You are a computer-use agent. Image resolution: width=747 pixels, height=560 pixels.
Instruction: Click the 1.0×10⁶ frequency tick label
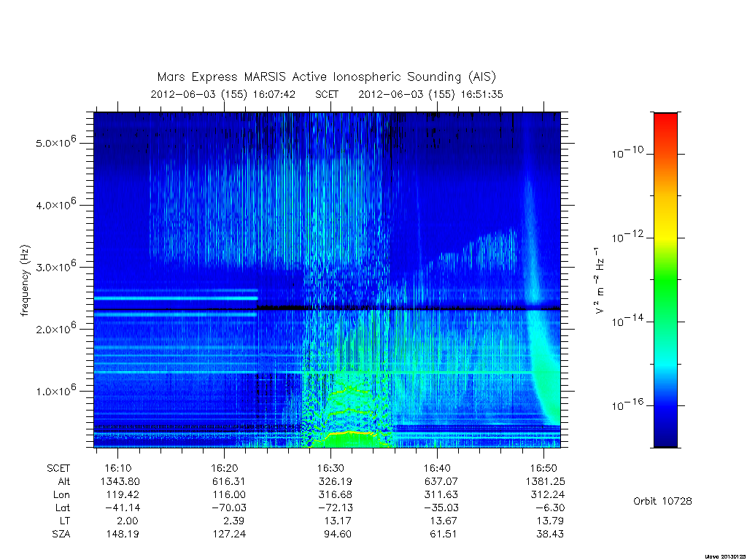click(55, 390)
